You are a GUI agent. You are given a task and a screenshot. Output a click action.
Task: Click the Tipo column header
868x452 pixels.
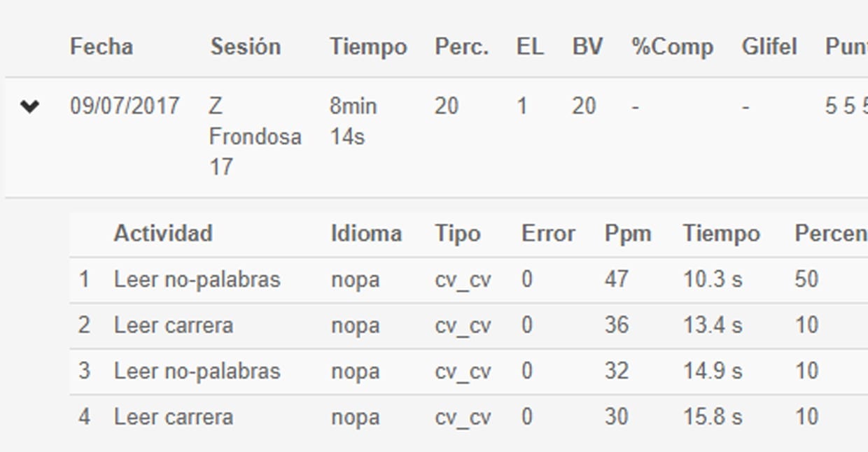pyautogui.click(x=458, y=233)
